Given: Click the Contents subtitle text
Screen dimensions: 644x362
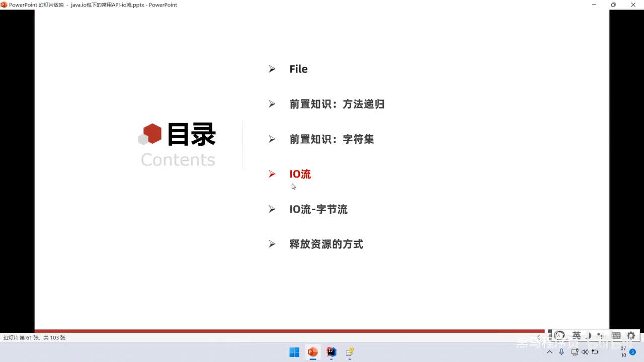Looking at the screenshot, I should (178, 159).
